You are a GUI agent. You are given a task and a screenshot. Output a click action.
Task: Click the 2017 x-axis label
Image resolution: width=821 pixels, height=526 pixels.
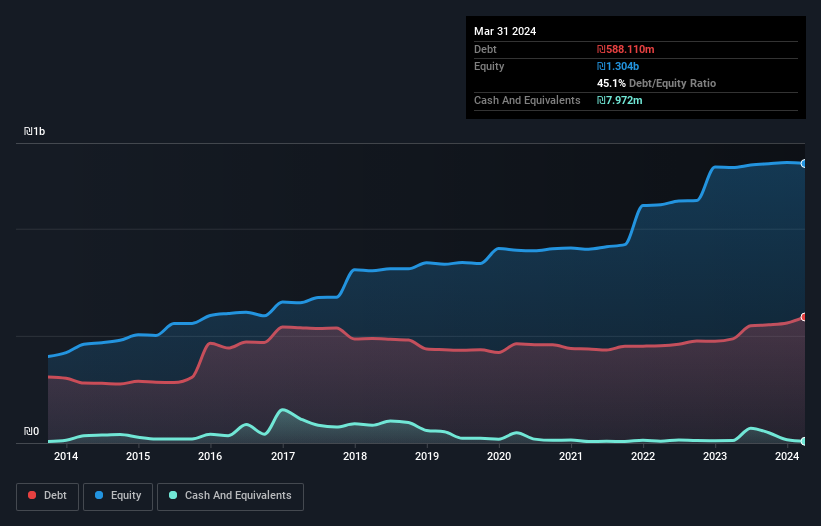click(x=283, y=456)
